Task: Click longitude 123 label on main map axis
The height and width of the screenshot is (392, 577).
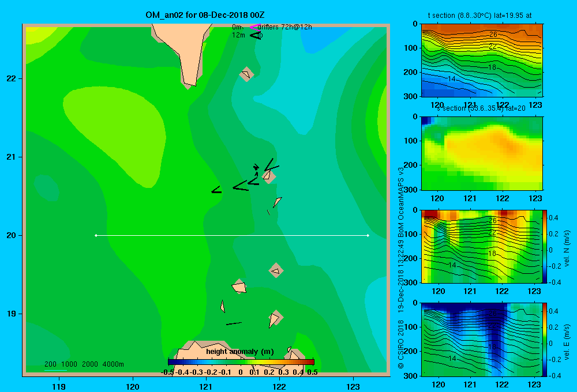Action: pos(353,386)
